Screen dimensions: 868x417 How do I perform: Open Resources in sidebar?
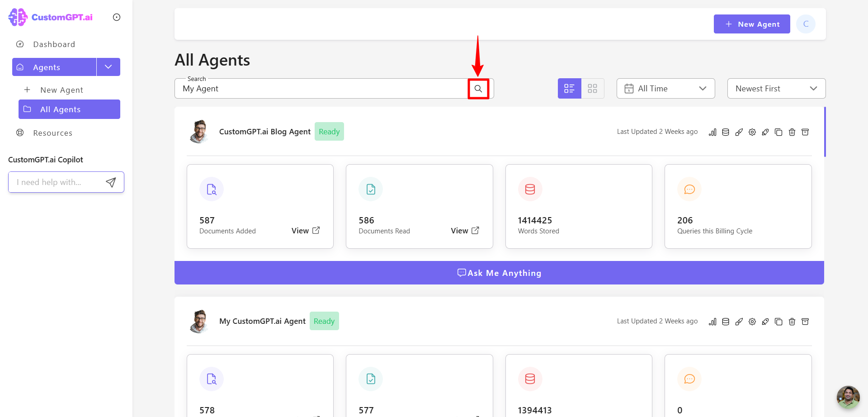click(52, 133)
